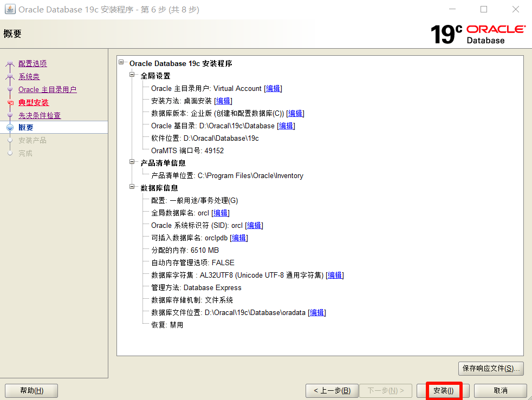The image size is (532, 400).
Task: Select the 分配的内存 6510 MB row
Action: point(185,250)
